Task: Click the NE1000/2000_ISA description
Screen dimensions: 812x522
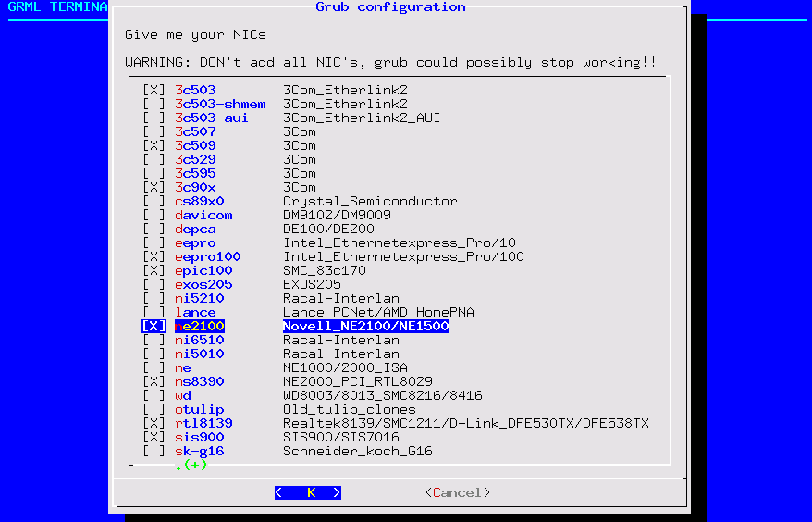Action: pyautogui.click(x=345, y=368)
